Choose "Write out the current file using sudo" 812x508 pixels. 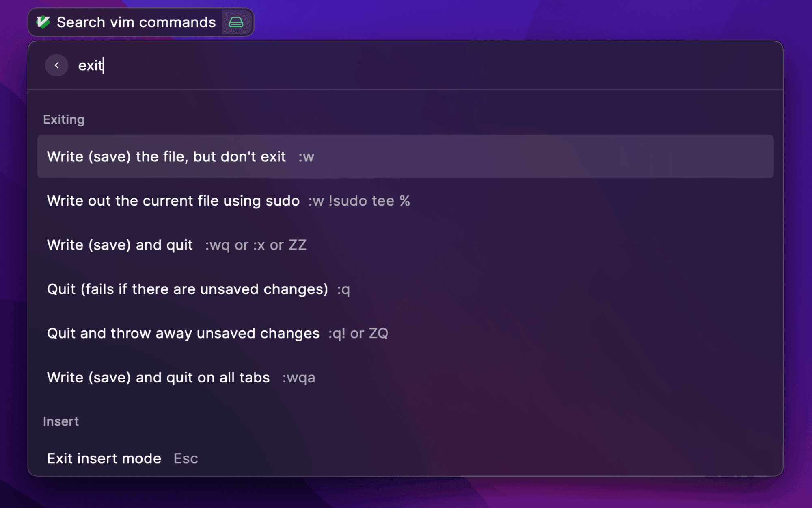(405, 201)
